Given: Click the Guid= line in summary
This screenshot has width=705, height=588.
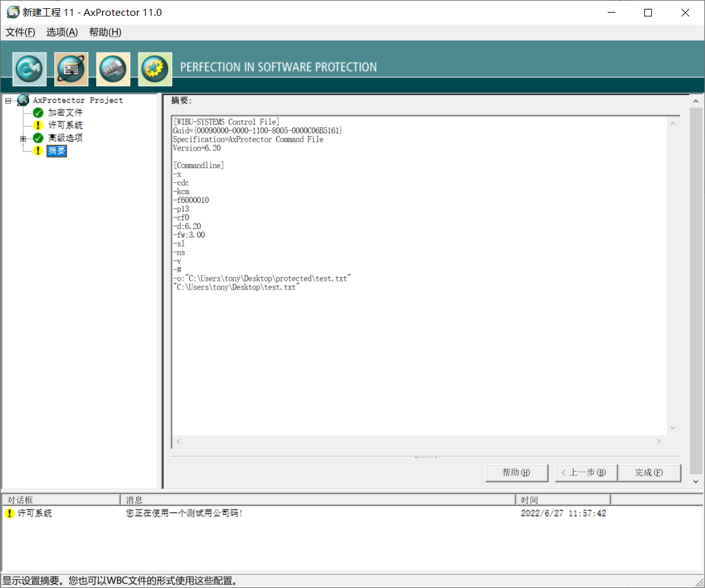Looking at the screenshot, I should point(257,130).
